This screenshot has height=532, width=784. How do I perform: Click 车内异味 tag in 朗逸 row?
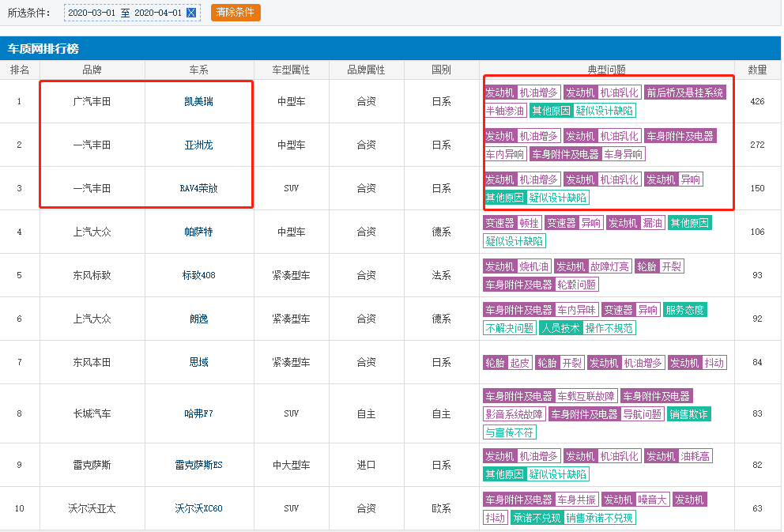click(x=576, y=310)
